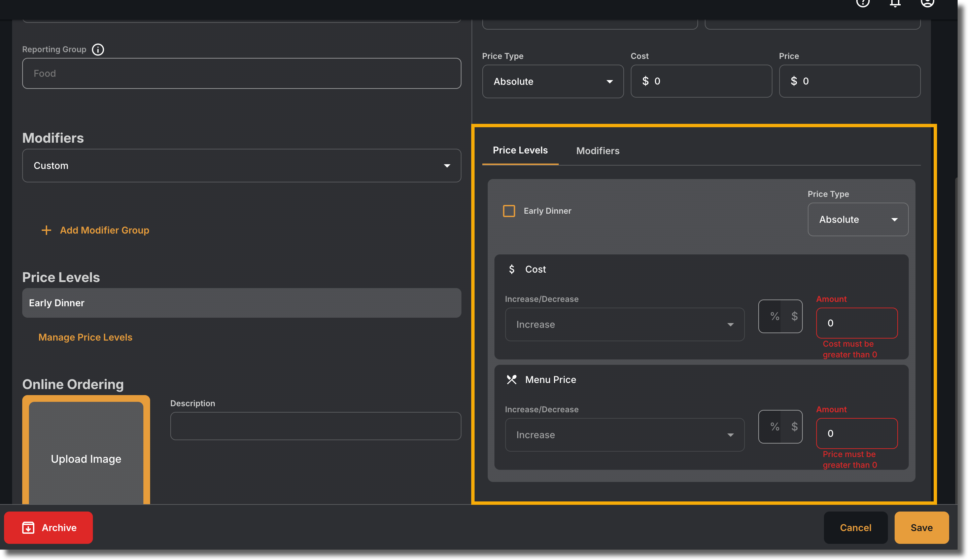The height and width of the screenshot is (560, 968).
Task: Open Menu Price Increase/Decrease dropdown
Action: [x=625, y=434]
